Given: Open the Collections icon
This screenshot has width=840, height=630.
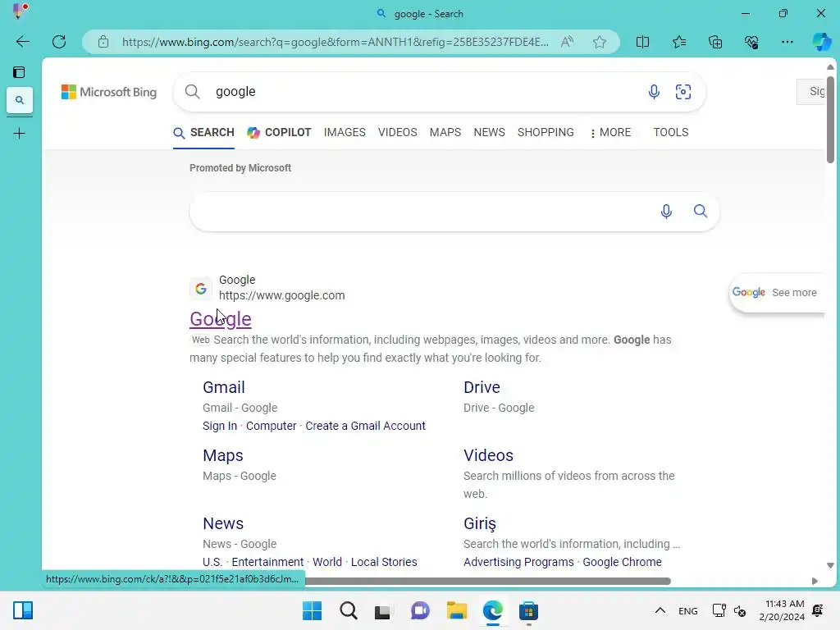Looking at the screenshot, I should pyautogui.click(x=715, y=42).
